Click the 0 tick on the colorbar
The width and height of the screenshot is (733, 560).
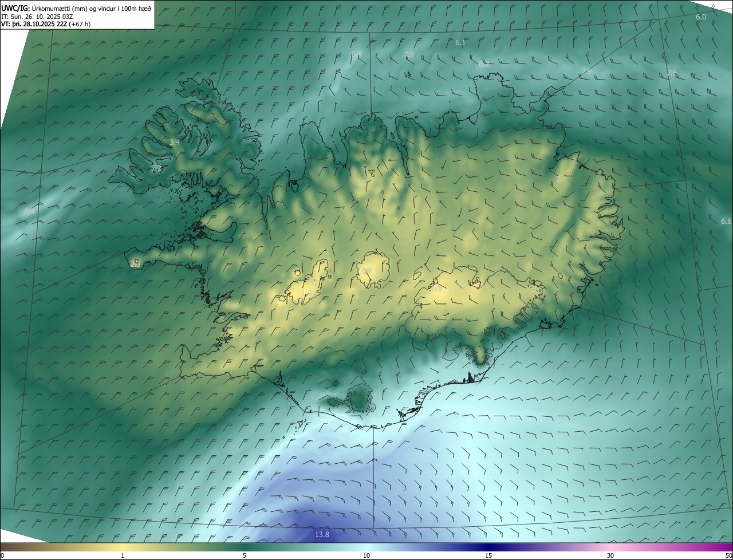pos(2,555)
